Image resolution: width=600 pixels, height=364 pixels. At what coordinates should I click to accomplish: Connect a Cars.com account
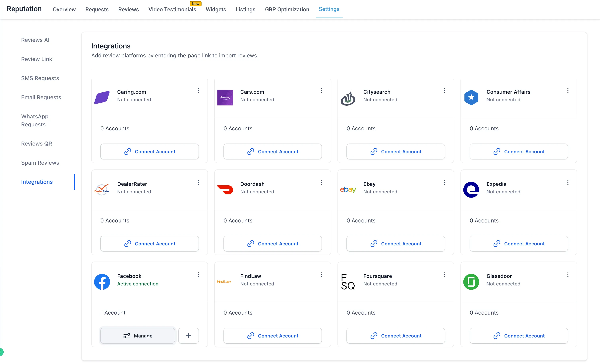click(272, 152)
